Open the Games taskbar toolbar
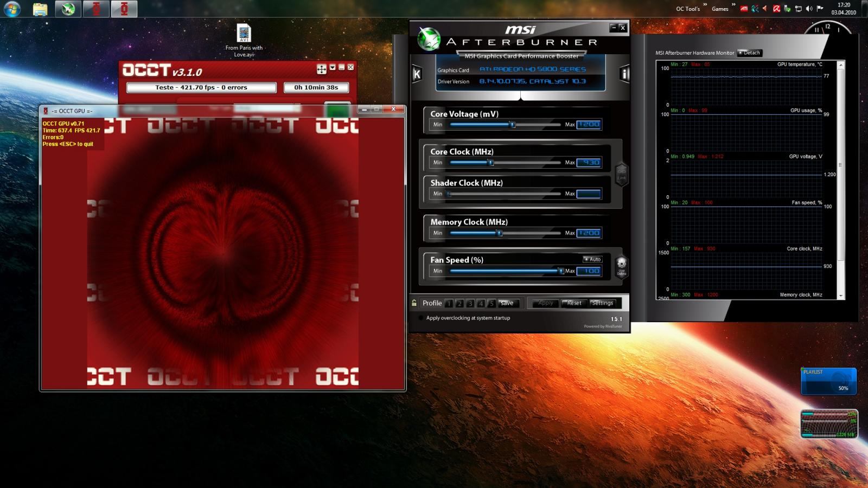The width and height of the screenshot is (868, 488). tap(720, 9)
